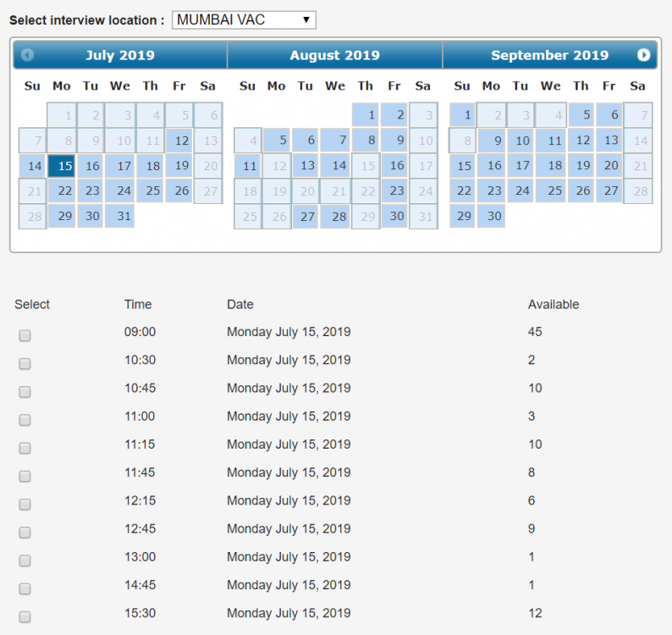Select August 1 on the calendar
Screen dimensions: 672x635
pos(365,115)
